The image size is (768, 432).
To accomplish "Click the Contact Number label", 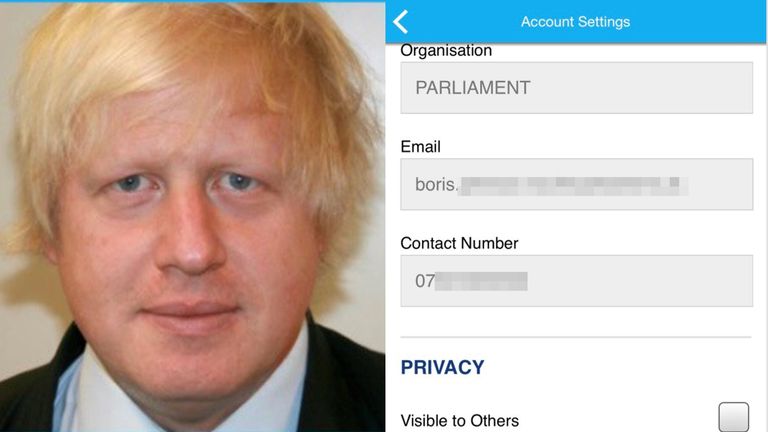I will (459, 243).
